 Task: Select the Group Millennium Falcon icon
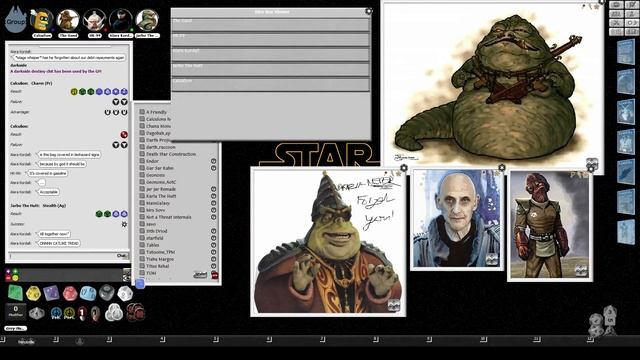click(16, 20)
